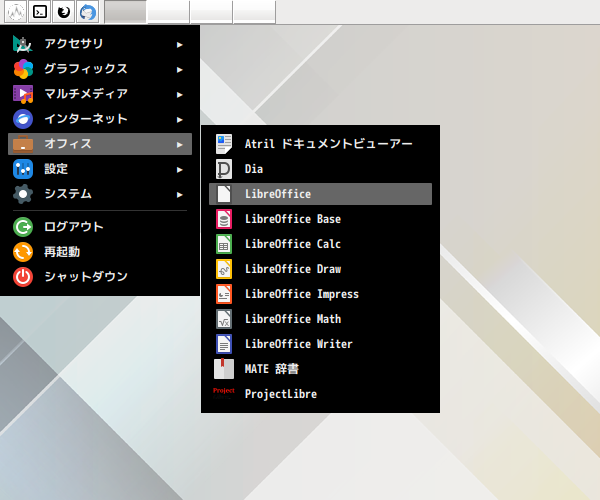600x500 pixels.
Task: Click the Dia diagram editor icon
Action: (x=224, y=169)
